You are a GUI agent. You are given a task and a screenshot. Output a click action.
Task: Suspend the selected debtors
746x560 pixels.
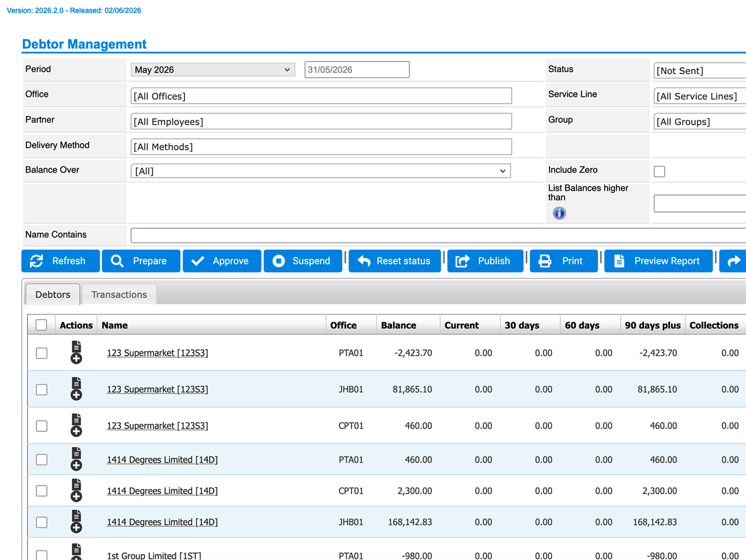(303, 261)
